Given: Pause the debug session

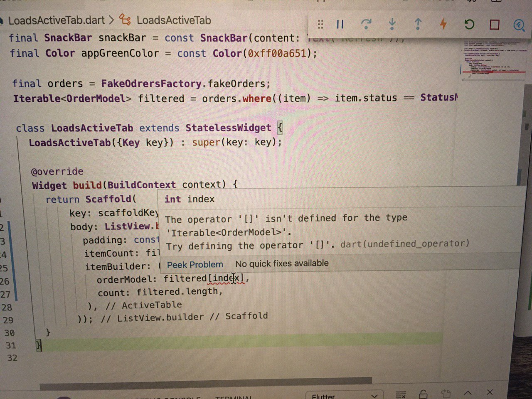Looking at the screenshot, I should [x=340, y=25].
